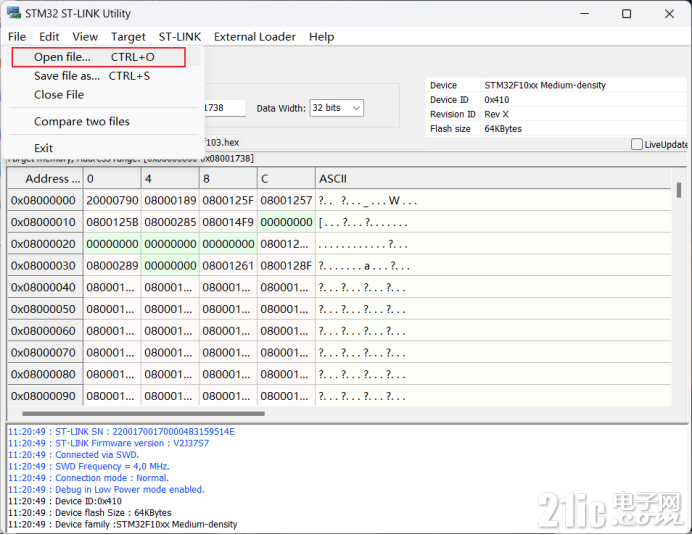Click cell value 0800125B
Image resolution: width=692 pixels, height=535 pixels.
point(112,222)
